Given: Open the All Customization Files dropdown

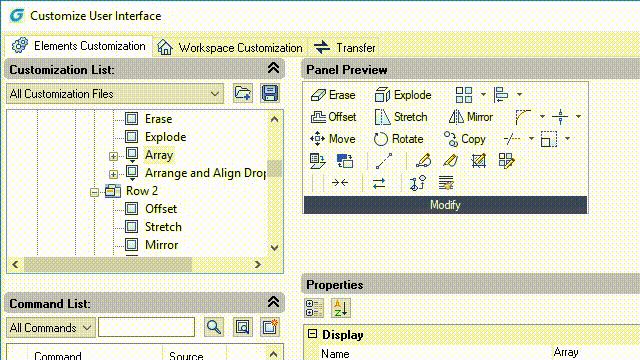Looking at the screenshot, I should click(115, 94).
